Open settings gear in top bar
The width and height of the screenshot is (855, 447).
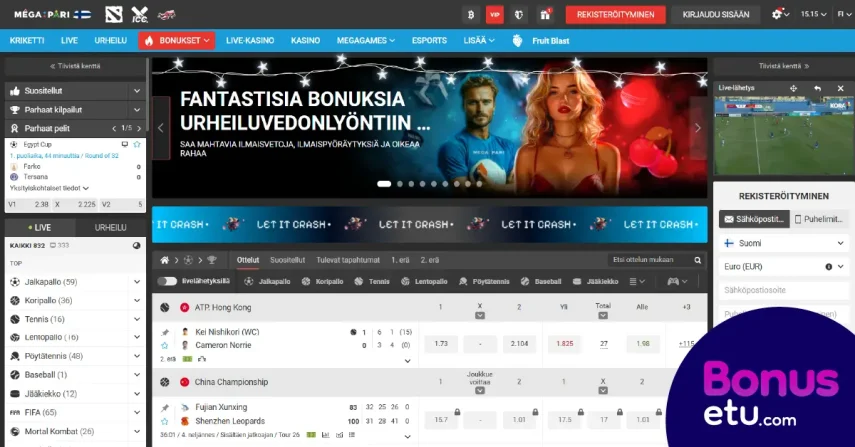(x=777, y=14)
